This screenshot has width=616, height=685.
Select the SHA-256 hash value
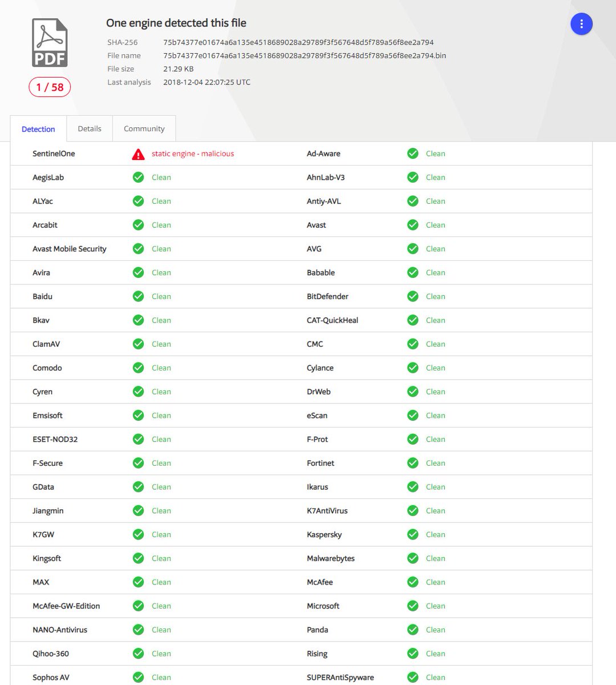(x=298, y=42)
